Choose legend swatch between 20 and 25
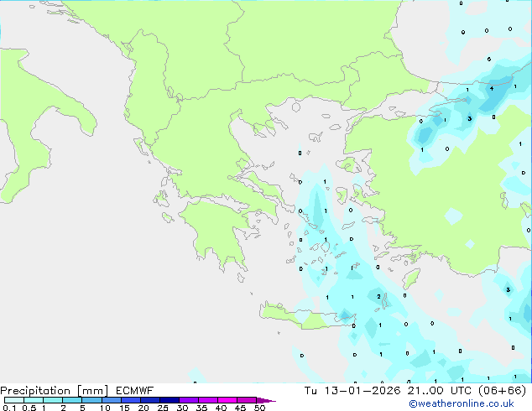The image size is (532, 411). (149, 400)
